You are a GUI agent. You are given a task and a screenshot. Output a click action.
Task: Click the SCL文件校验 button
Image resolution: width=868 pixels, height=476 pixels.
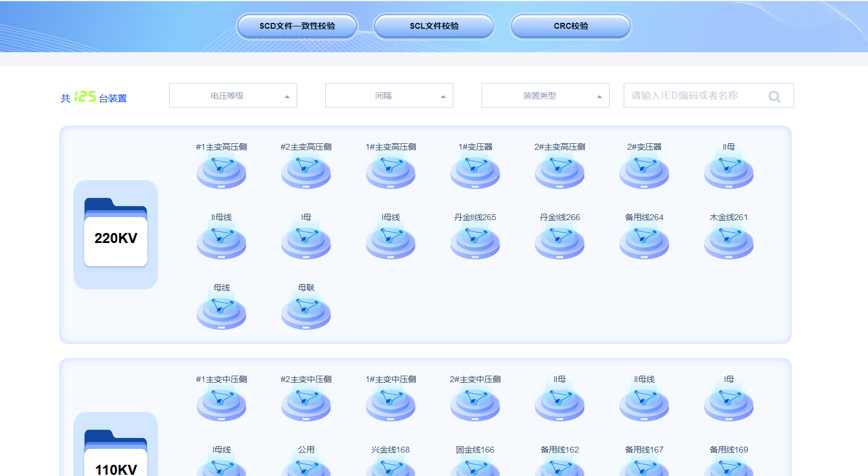tap(434, 26)
